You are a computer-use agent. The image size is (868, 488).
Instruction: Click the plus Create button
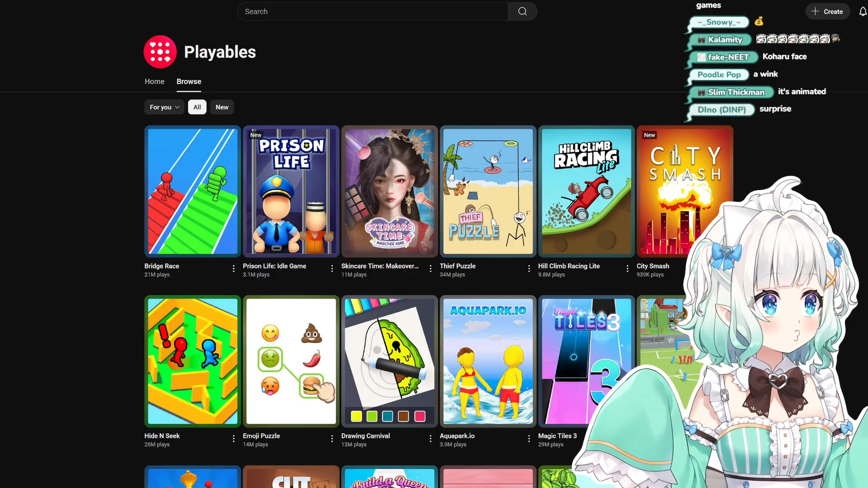pos(827,12)
